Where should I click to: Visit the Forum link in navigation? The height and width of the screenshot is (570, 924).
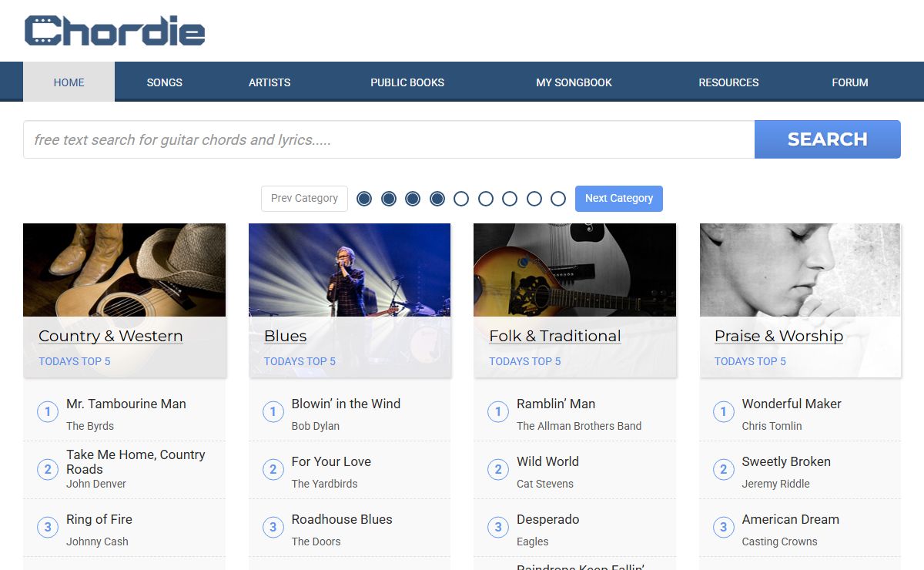point(850,82)
